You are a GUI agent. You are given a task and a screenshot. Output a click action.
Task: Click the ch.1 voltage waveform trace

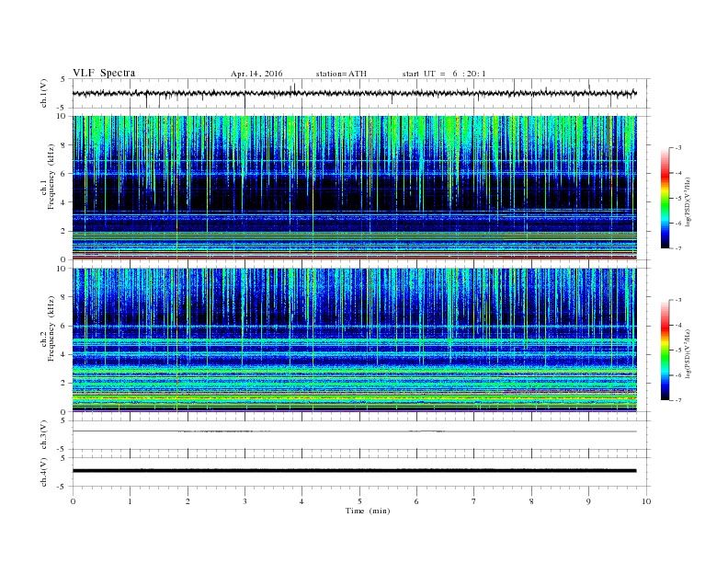point(354,93)
